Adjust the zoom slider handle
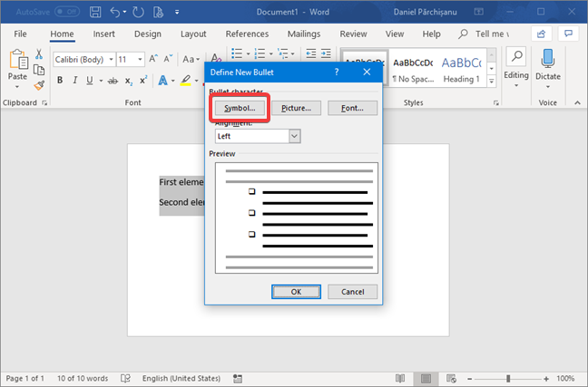 [x=508, y=378]
